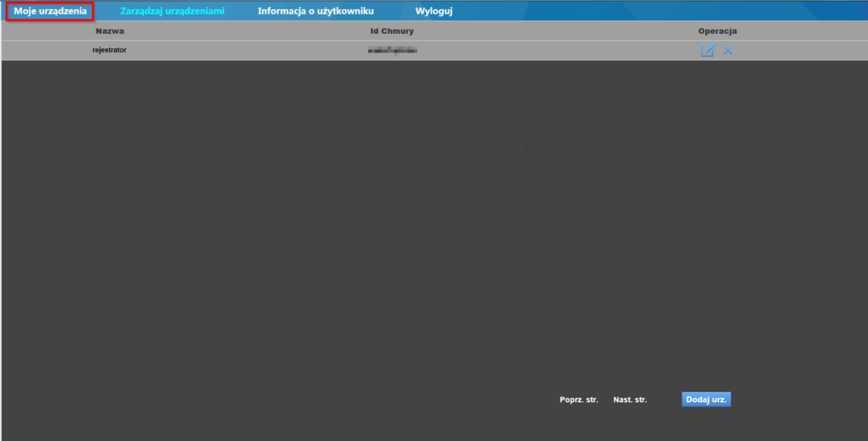Log out using Wyloguj
The image size is (868, 441).
pos(434,12)
